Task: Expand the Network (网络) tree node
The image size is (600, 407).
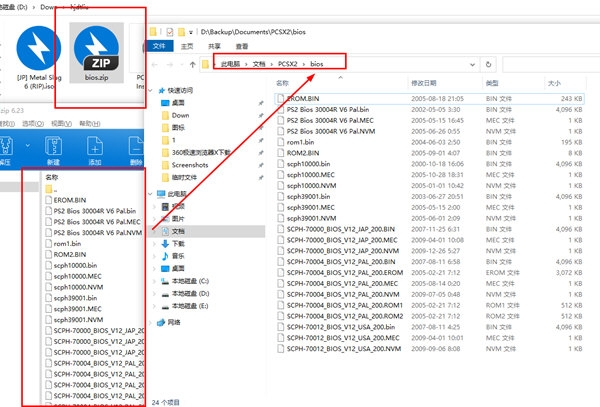Action: tap(150, 322)
